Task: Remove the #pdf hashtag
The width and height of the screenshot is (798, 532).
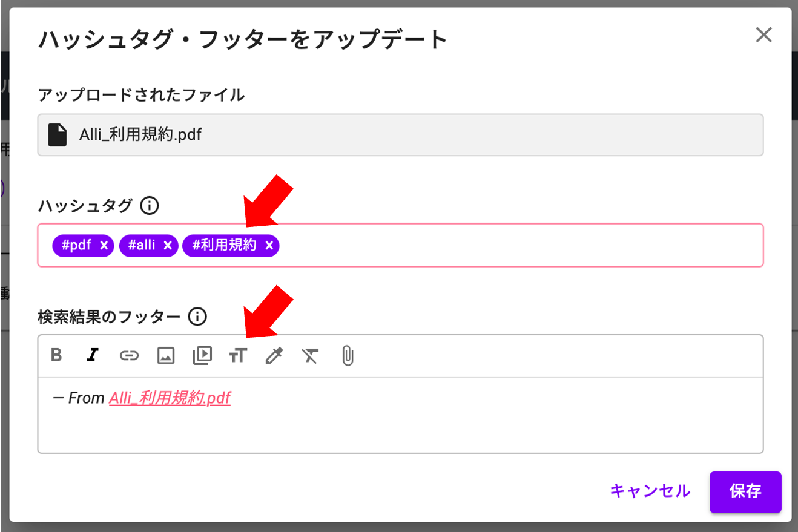Action: point(104,245)
